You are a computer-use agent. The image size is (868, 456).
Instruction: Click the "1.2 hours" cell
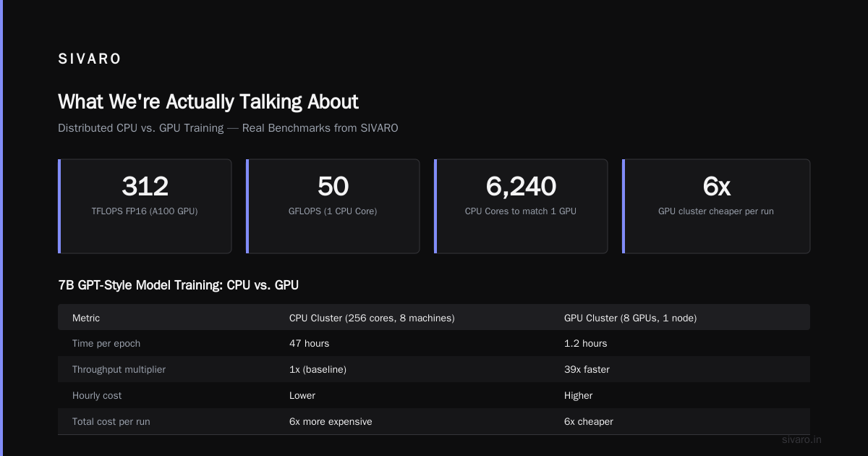click(586, 344)
